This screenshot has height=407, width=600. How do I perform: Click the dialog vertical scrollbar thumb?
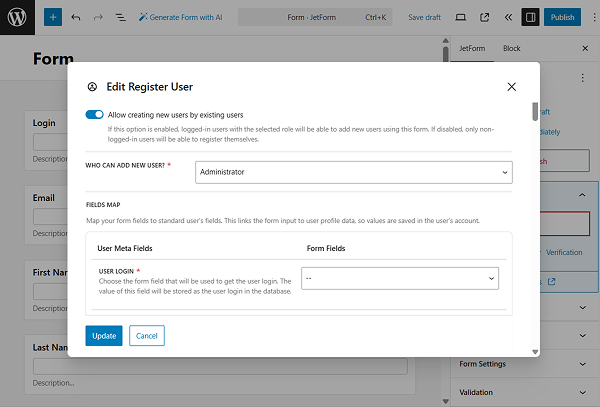pos(535,111)
